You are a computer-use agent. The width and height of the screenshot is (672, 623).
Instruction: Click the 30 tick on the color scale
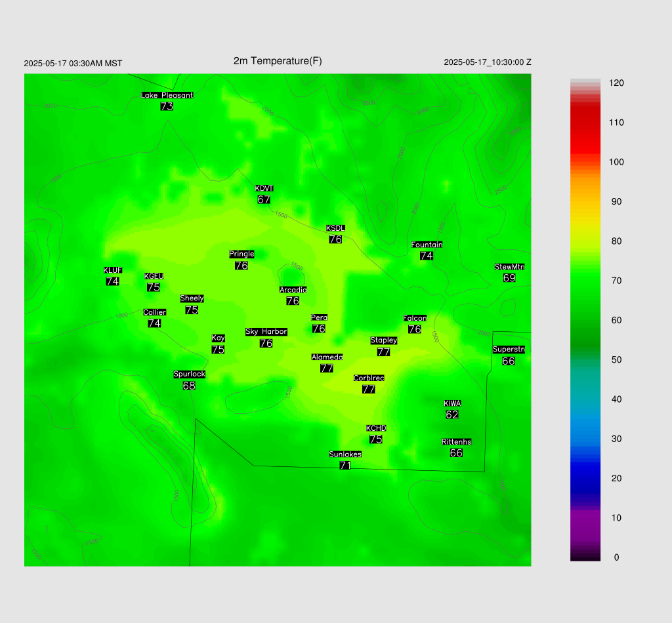click(x=616, y=439)
